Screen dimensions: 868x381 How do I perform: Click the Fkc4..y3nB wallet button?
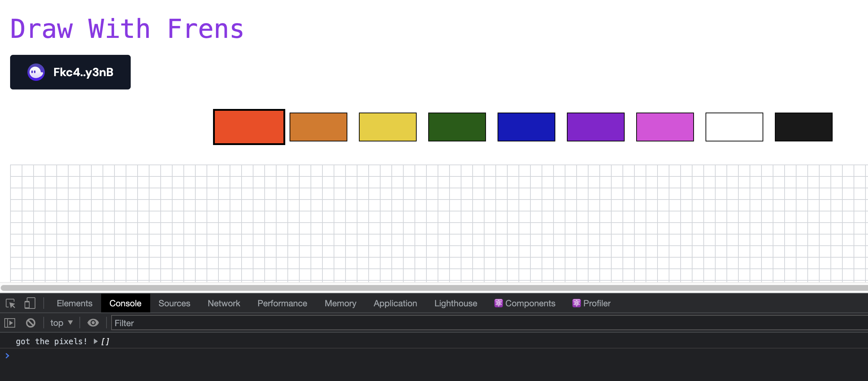click(x=70, y=72)
